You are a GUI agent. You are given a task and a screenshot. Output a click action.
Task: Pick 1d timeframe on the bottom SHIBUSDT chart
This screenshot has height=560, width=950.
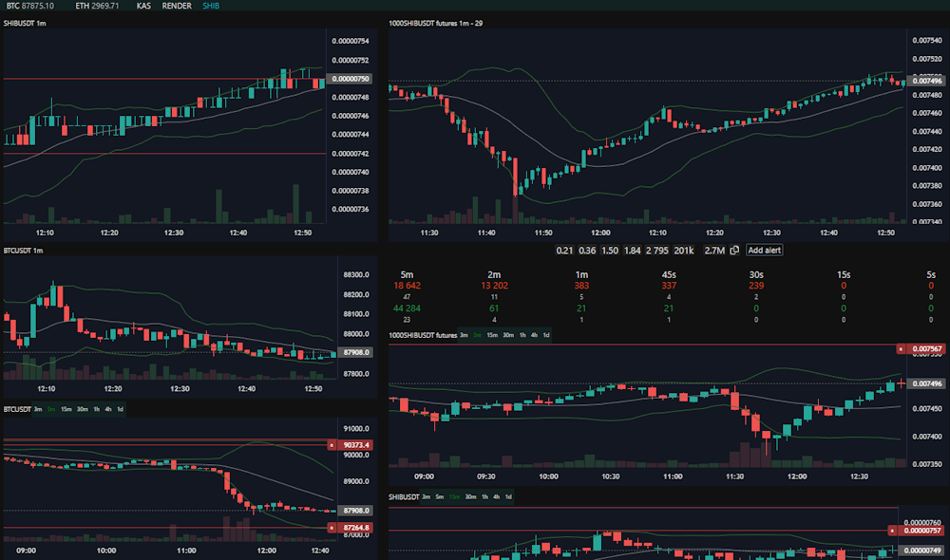coord(508,497)
